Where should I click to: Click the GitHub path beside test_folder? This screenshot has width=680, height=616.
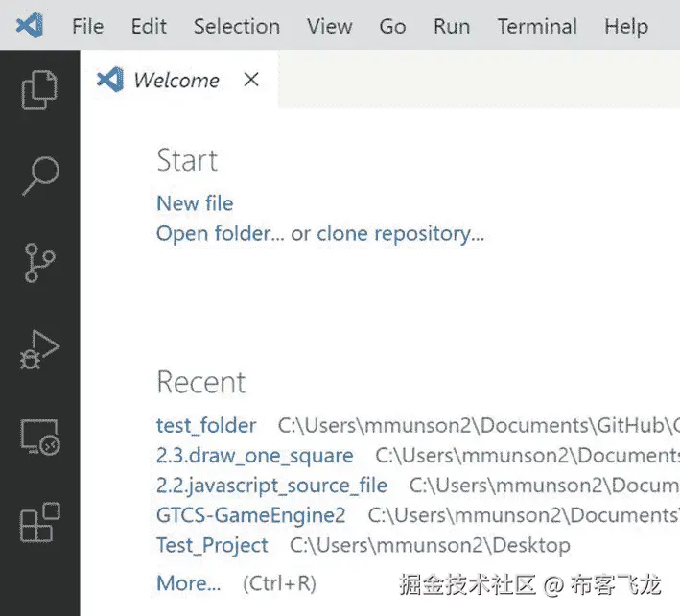[479, 426]
